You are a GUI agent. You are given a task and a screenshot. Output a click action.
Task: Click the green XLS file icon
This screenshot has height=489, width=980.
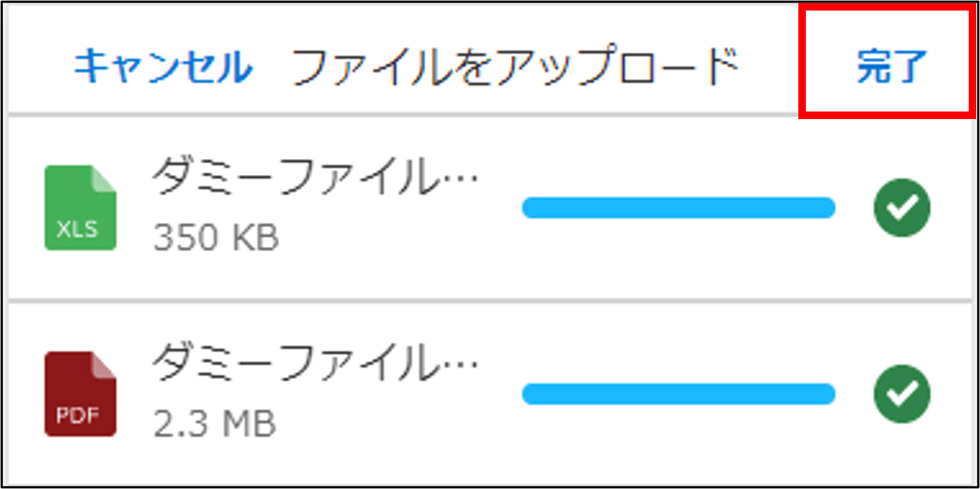pyautogui.click(x=80, y=207)
